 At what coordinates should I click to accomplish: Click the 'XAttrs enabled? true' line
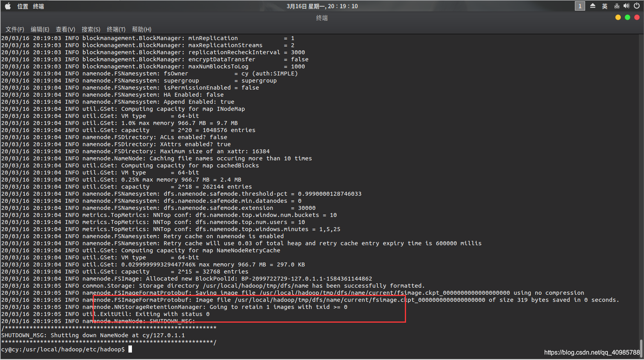pyautogui.click(x=196, y=144)
